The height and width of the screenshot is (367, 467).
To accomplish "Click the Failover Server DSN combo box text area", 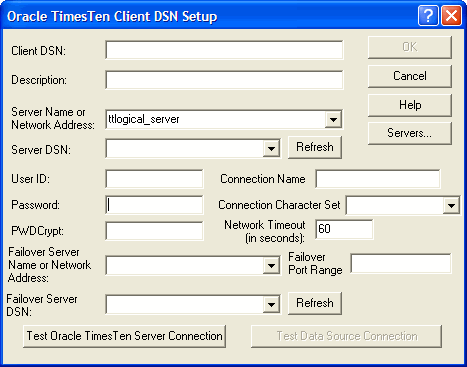I will pos(185,304).
